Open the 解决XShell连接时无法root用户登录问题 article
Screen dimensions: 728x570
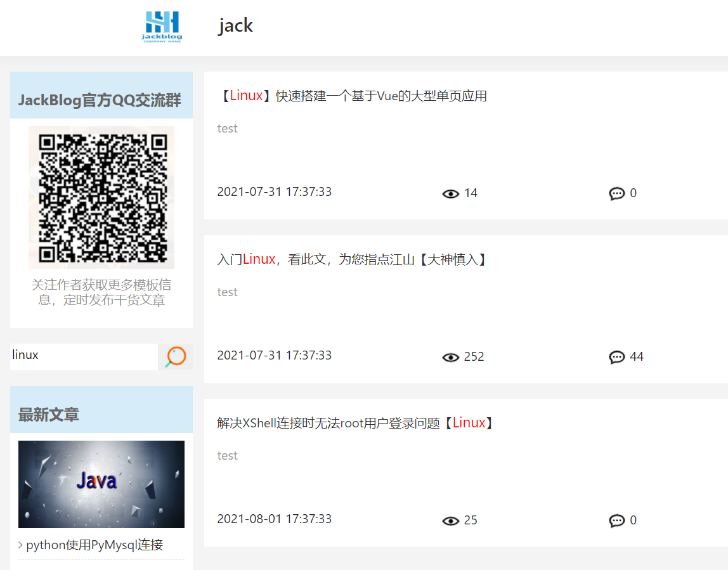[x=356, y=423]
